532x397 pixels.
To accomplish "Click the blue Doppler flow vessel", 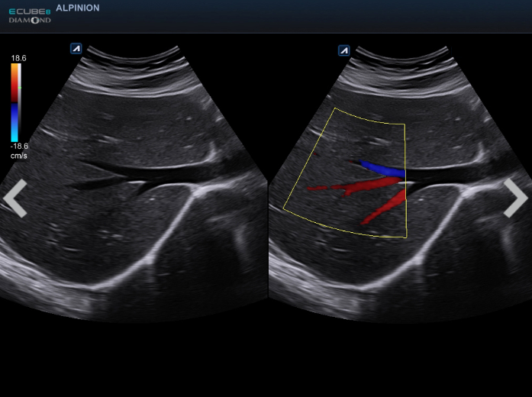I will tap(382, 169).
